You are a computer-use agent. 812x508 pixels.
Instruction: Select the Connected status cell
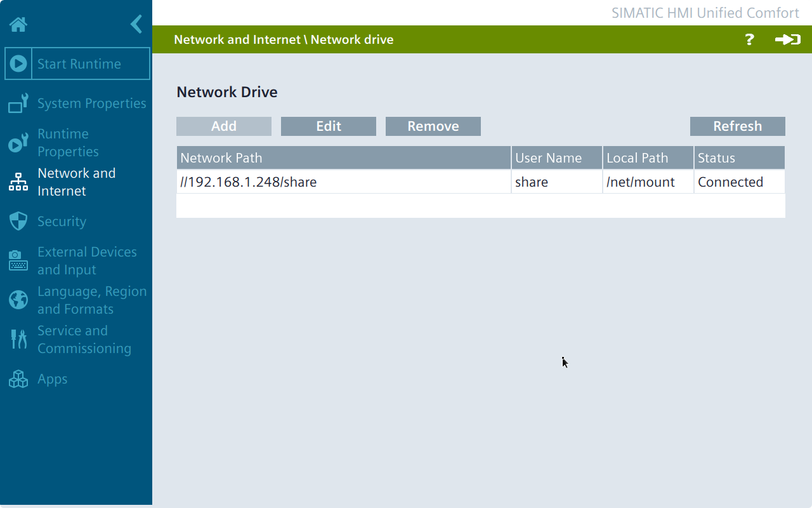point(740,182)
